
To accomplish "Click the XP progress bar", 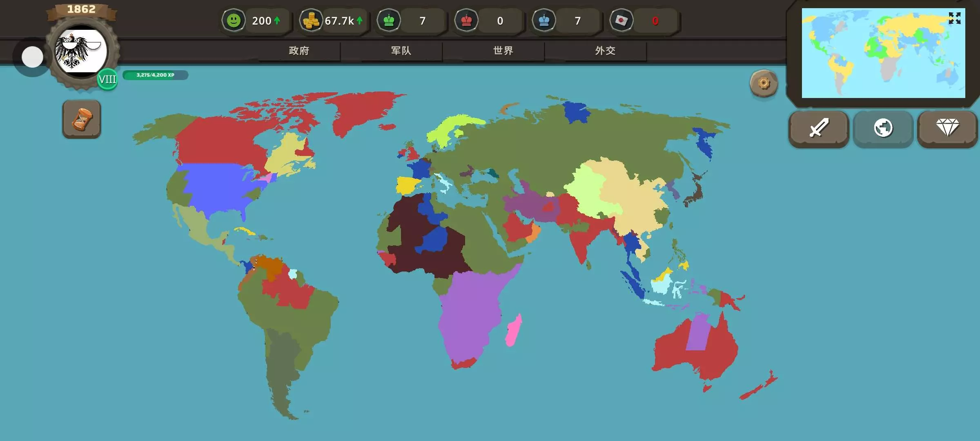I will (155, 75).
